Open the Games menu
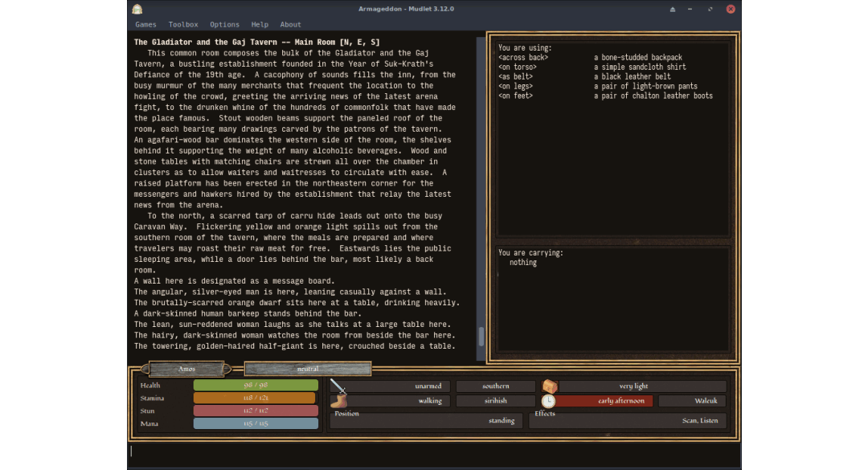Screen dimensions: 868x470 pos(145,24)
